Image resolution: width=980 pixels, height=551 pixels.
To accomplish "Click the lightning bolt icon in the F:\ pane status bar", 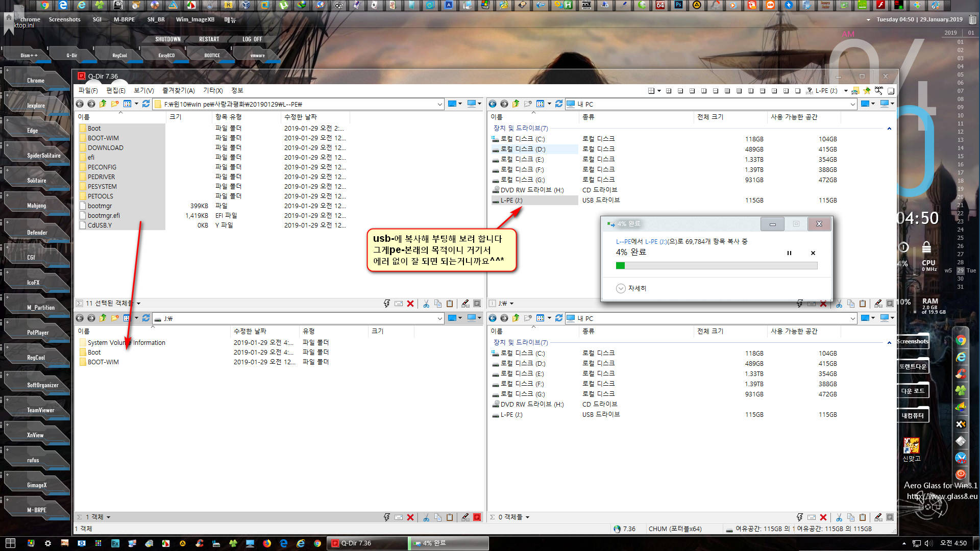I will tap(387, 304).
